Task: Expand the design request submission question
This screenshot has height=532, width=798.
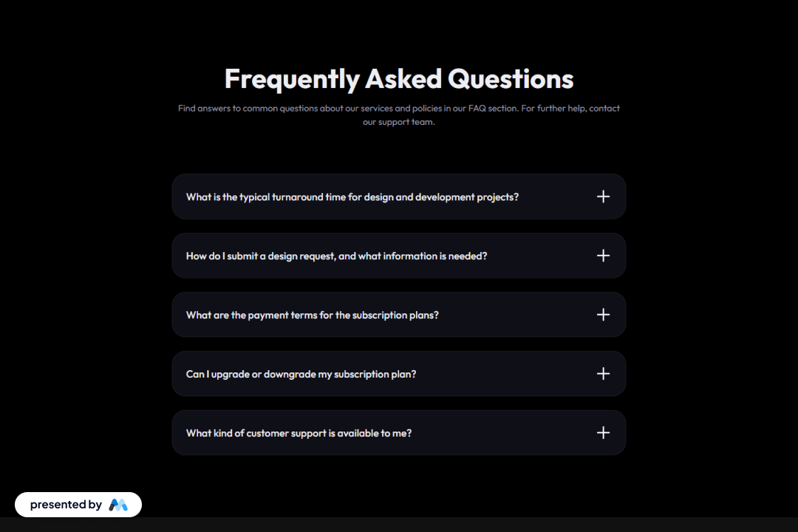Action: point(399,256)
